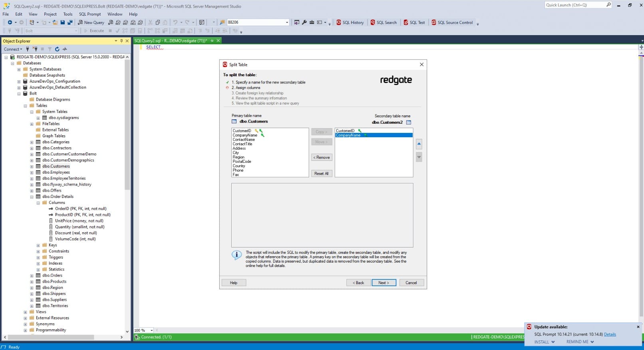Dismiss the Update available notification
Screen dimensions: 644x350
click(638, 327)
